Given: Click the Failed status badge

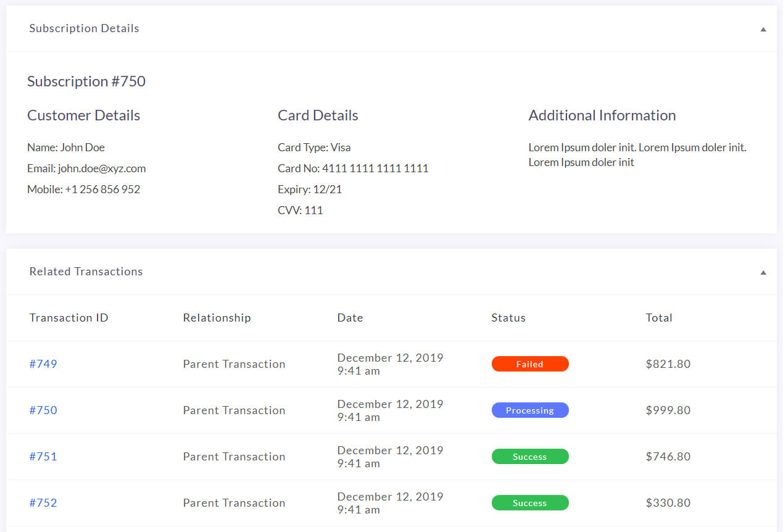Looking at the screenshot, I should (530, 364).
